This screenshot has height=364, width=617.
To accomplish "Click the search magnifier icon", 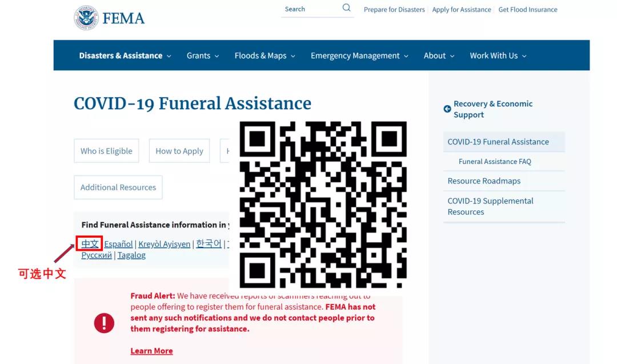I will [346, 7].
